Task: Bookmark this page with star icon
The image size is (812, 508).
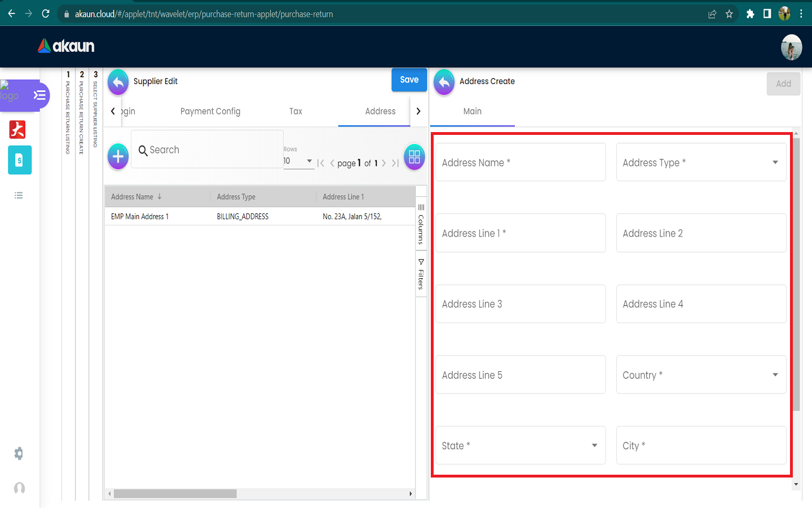Action: [x=729, y=14]
